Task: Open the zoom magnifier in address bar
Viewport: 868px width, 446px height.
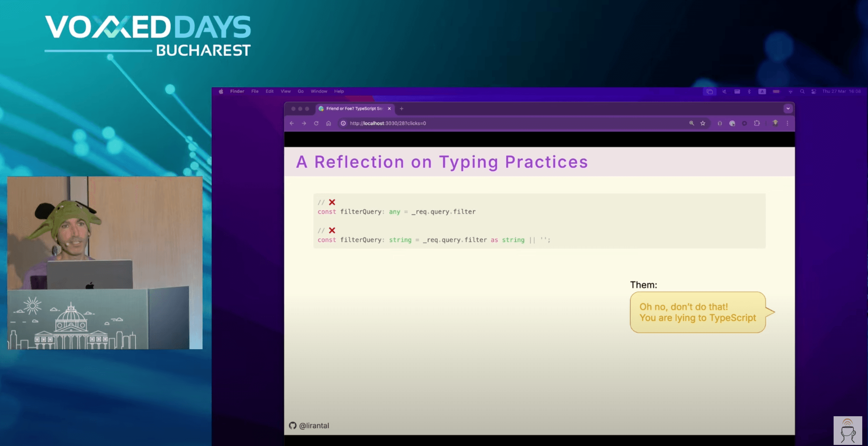Action: coord(691,123)
